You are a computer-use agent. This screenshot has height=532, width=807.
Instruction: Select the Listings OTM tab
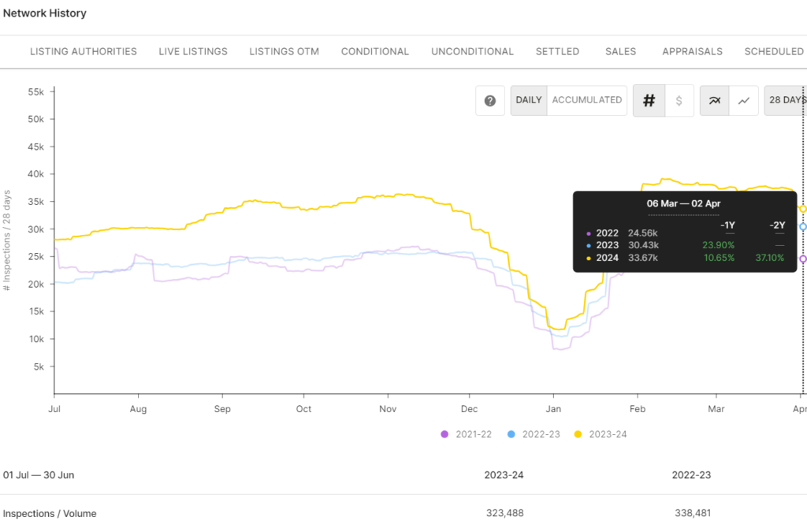point(284,51)
